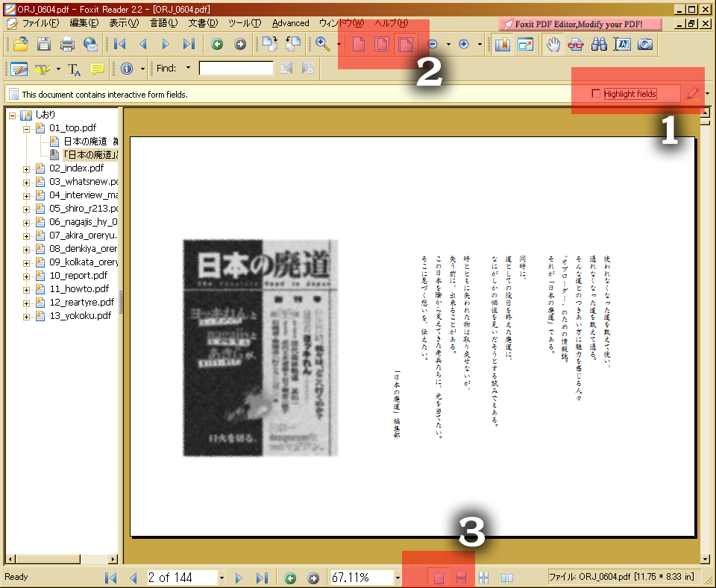716x588 pixels.
Task: Select the Snapshot camera tool
Action: 644,44
